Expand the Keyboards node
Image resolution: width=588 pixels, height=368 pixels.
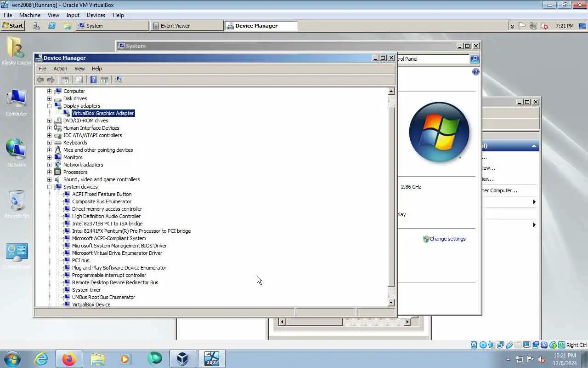(50, 143)
